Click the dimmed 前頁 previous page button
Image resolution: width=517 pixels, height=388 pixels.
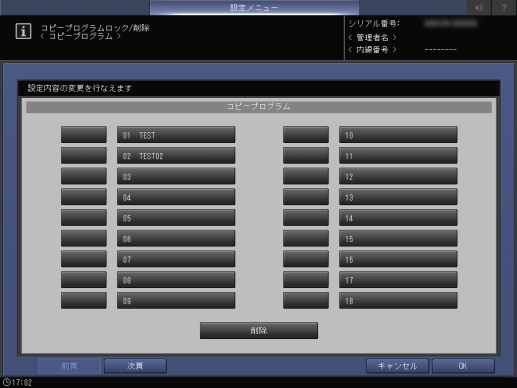(x=69, y=366)
